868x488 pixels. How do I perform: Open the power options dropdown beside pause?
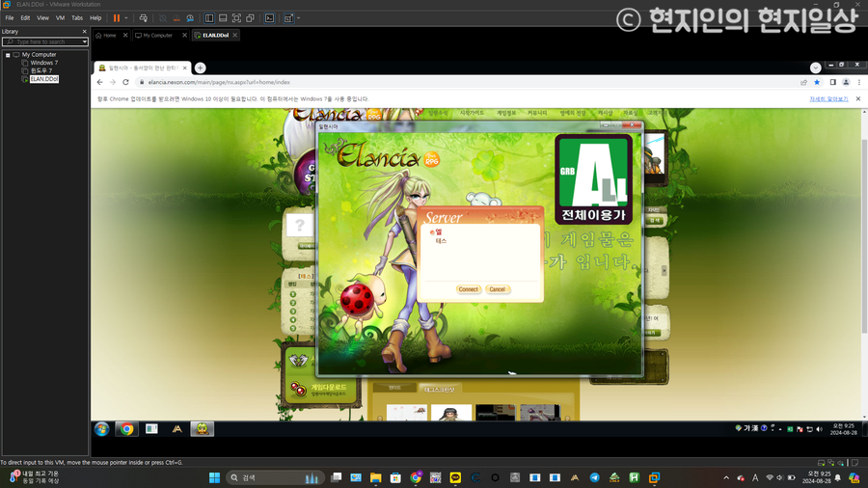[x=126, y=18]
